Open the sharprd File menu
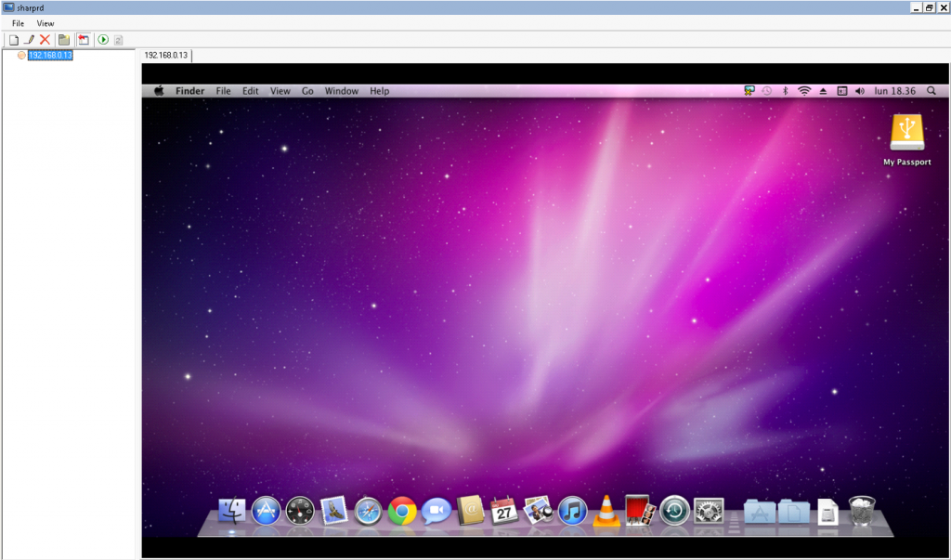The height and width of the screenshot is (560, 951). point(18,23)
